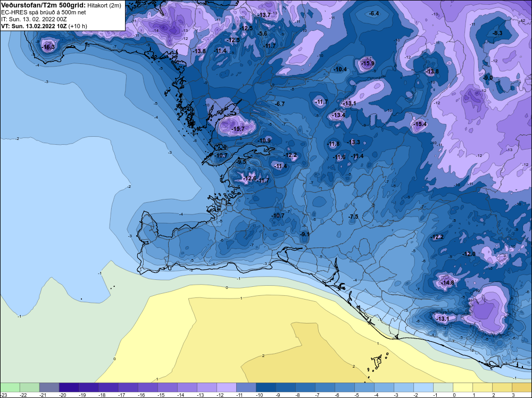532x398 pixels.
Task: Select the dark blue legend swatch labeled -10
Action: pos(265,387)
